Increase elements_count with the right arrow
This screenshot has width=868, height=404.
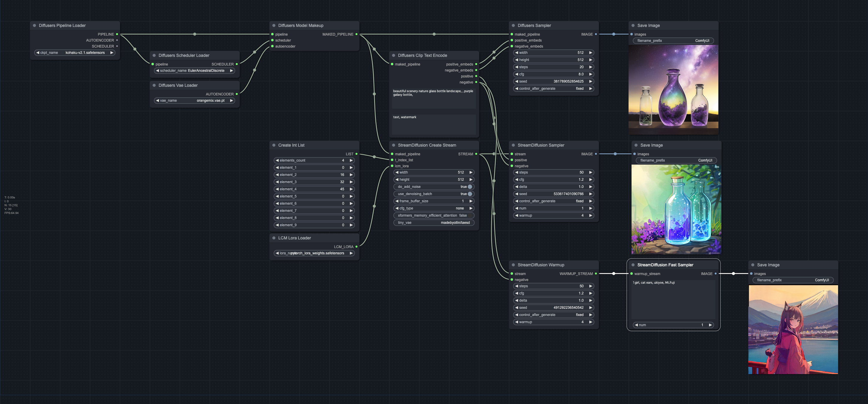tap(351, 160)
